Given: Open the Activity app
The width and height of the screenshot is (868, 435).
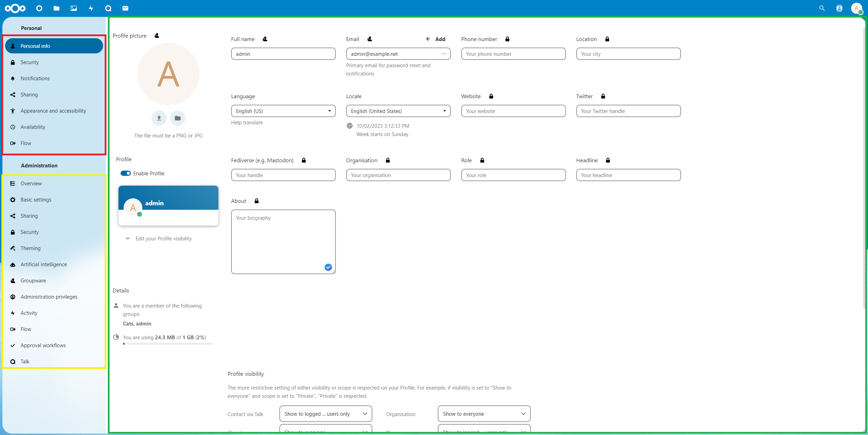Looking at the screenshot, I should click(x=91, y=8).
